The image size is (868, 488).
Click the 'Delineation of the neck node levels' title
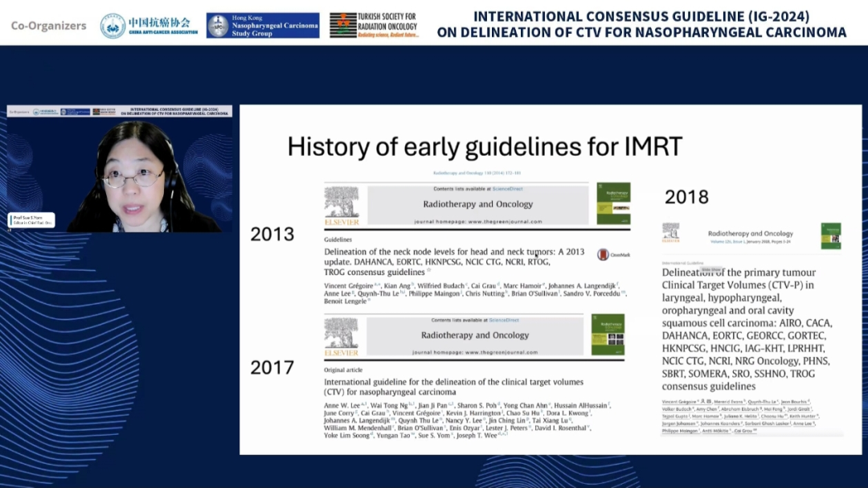coord(454,261)
